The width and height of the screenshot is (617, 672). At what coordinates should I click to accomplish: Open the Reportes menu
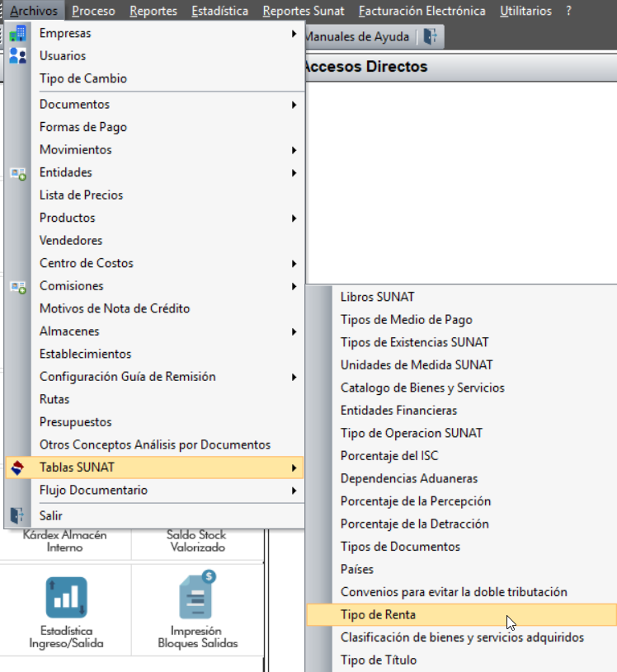(153, 11)
